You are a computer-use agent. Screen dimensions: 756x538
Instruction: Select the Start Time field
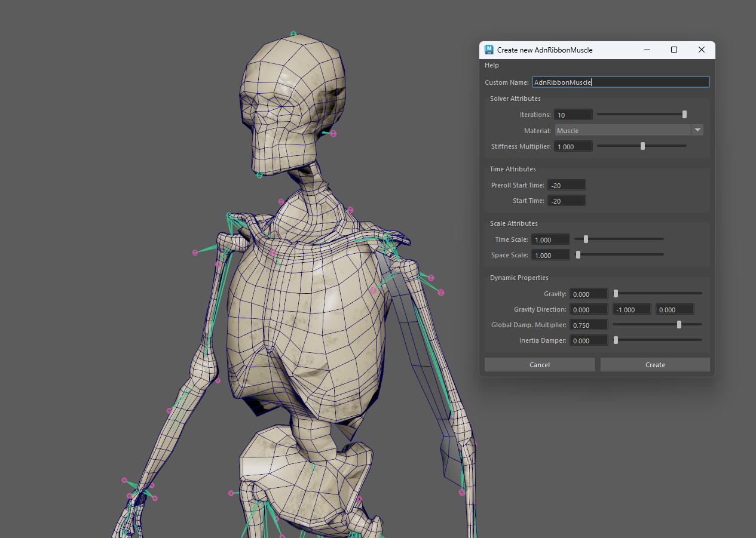coord(567,201)
